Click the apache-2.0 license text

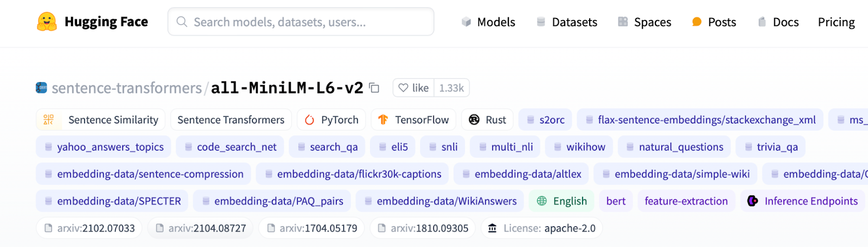tap(570, 228)
